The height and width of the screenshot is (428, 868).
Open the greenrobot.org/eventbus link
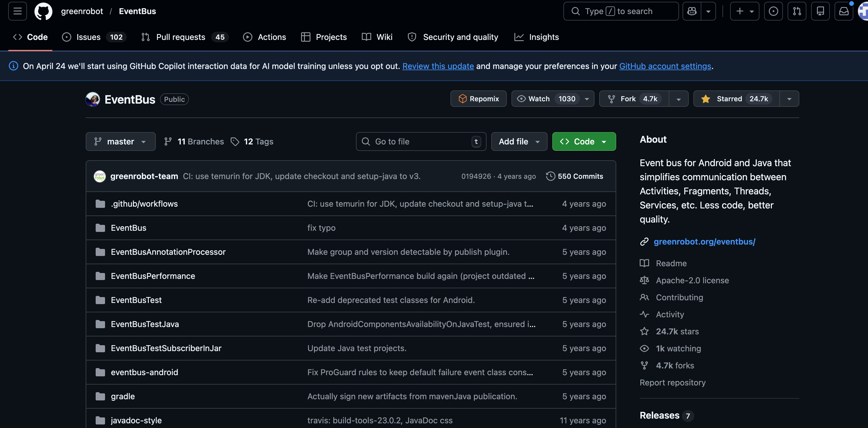tap(704, 242)
